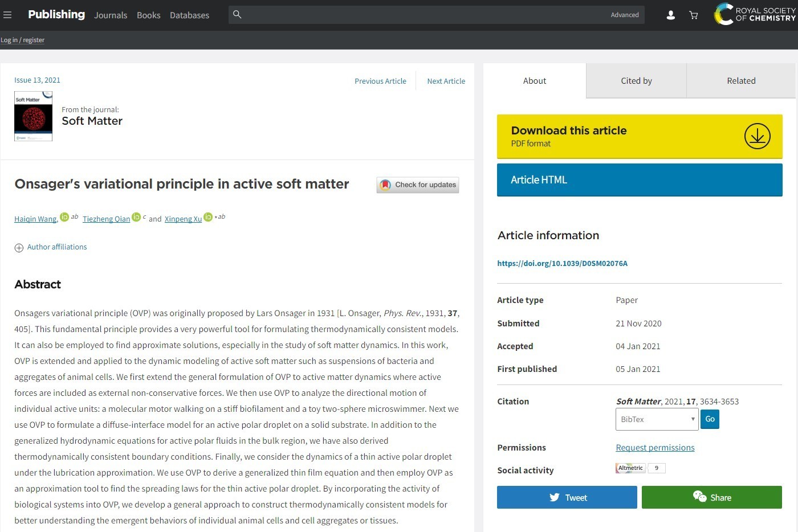Screen dimensions: 798x532
Task: Switch to the Cited by tab
Action: pyautogui.click(x=636, y=81)
